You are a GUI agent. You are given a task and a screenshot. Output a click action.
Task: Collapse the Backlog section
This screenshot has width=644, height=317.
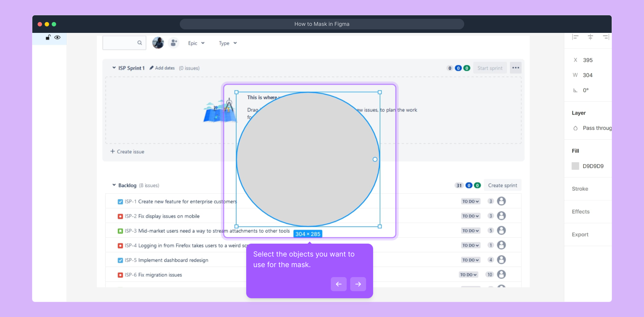pyautogui.click(x=114, y=185)
